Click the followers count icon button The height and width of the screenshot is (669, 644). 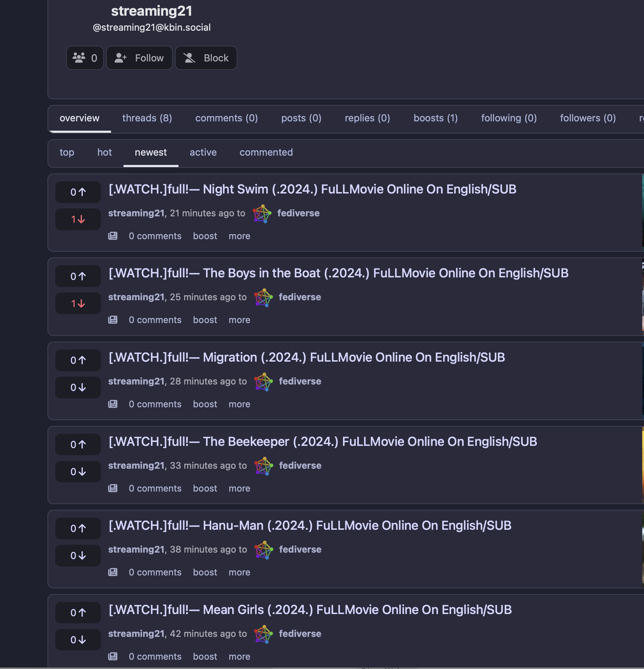pyautogui.click(x=85, y=58)
